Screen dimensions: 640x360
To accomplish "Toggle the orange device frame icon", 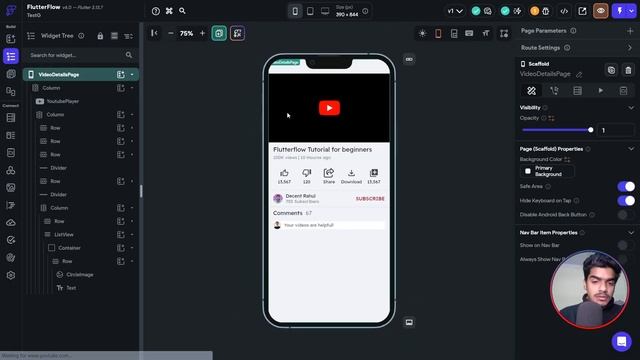I will (438, 33).
